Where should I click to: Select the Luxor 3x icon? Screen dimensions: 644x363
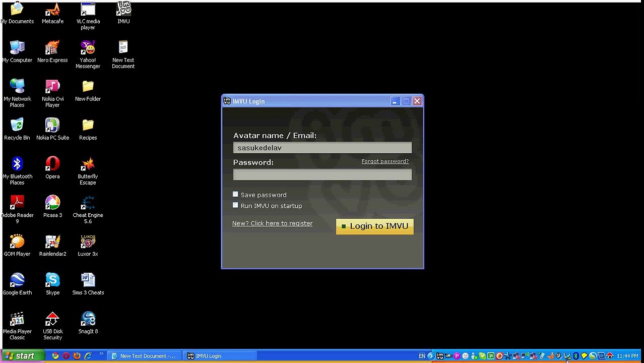pyautogui.click(x=88, y=246)
